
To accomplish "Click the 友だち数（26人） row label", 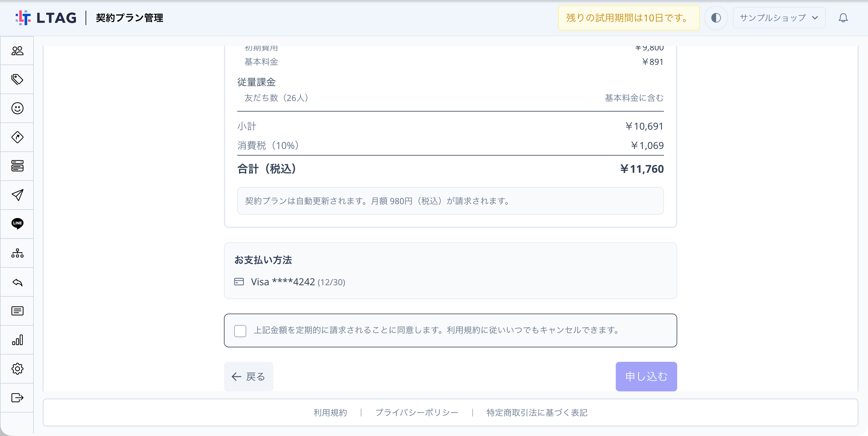I will pos(276,98).
